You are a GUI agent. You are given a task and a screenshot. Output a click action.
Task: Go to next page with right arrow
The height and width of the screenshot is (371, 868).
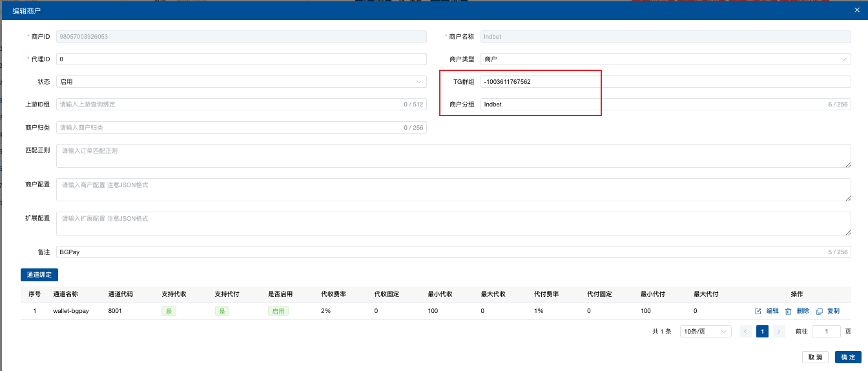pyautogui.click(x=779, y=332)
